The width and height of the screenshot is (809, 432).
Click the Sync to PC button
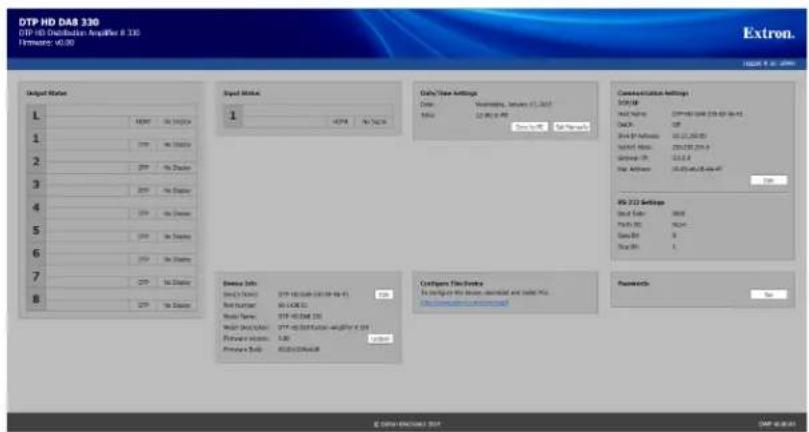(529, 126)
